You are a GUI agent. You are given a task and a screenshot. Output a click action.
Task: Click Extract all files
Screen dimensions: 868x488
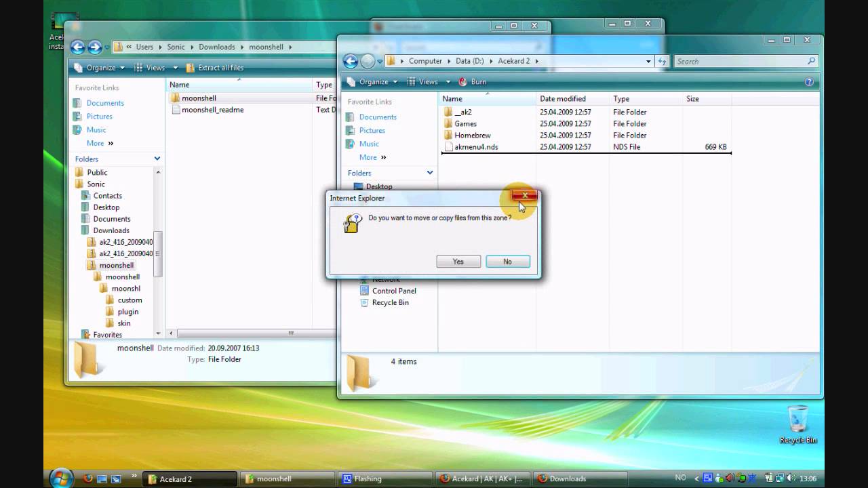[x=214, y=68]
